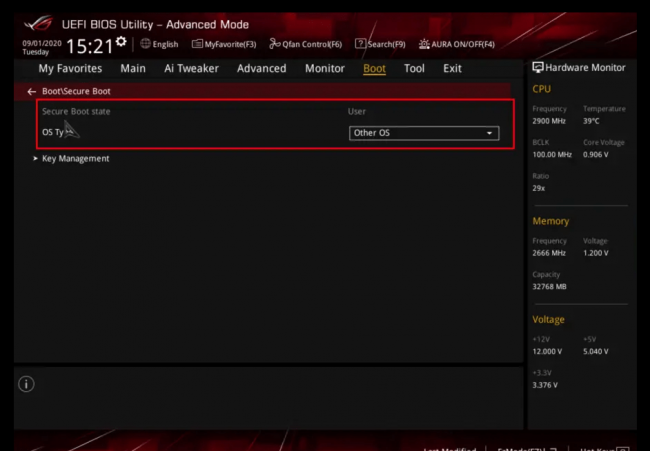Click the date 09/01/2020
The image size is (650, 451).
point(42,43)
